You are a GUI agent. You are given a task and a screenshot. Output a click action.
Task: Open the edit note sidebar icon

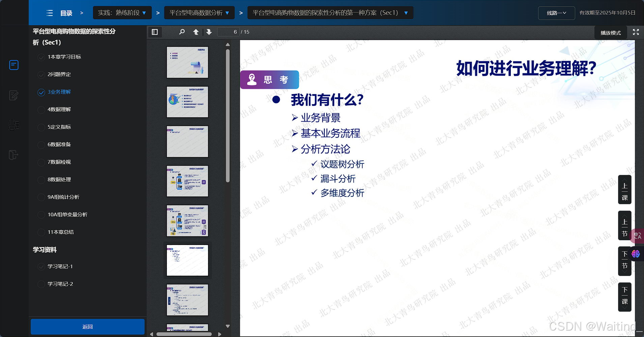point(13,95)
